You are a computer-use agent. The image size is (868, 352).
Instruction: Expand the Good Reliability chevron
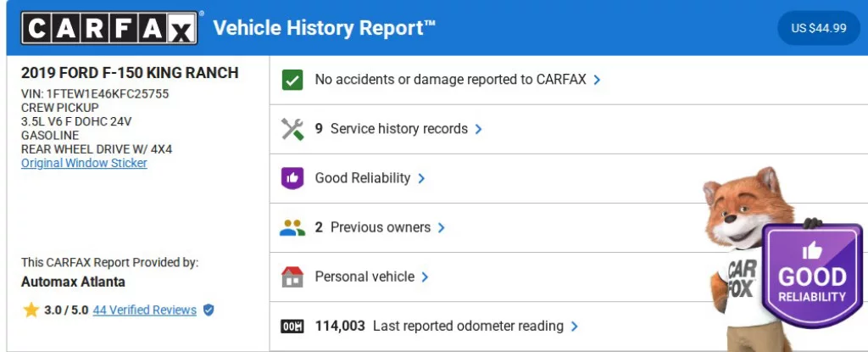point(421,178)
